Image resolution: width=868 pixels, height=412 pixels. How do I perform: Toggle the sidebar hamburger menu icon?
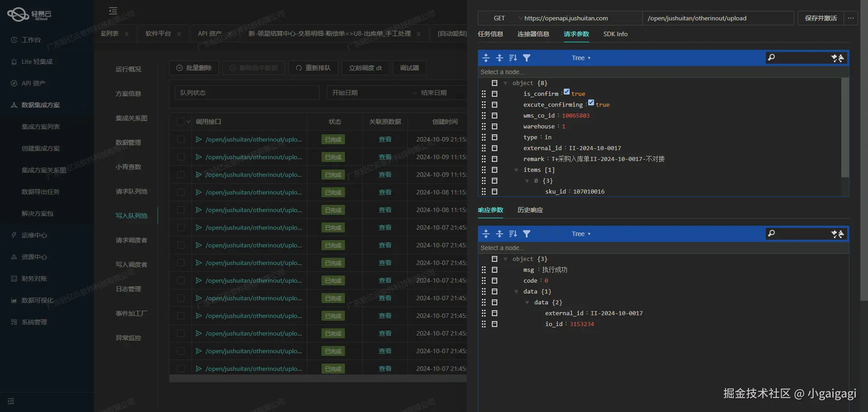click(x=113, y=11)
